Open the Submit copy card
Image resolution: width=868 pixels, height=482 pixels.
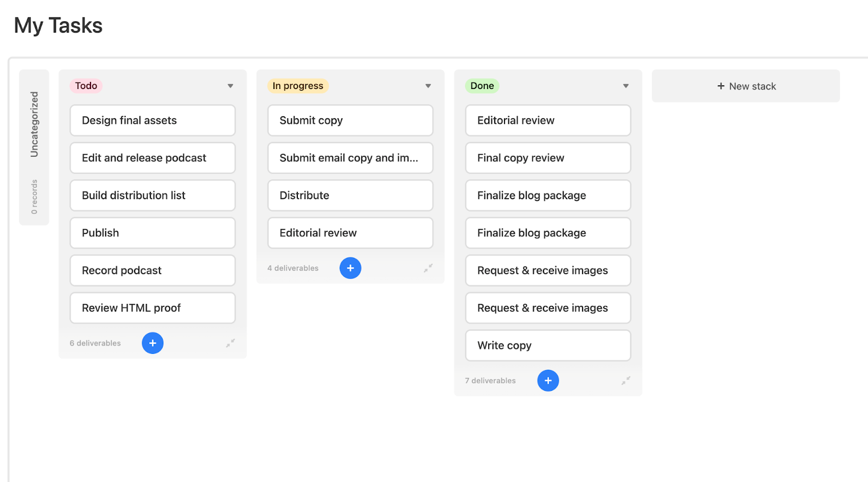[x=350, y=120]
